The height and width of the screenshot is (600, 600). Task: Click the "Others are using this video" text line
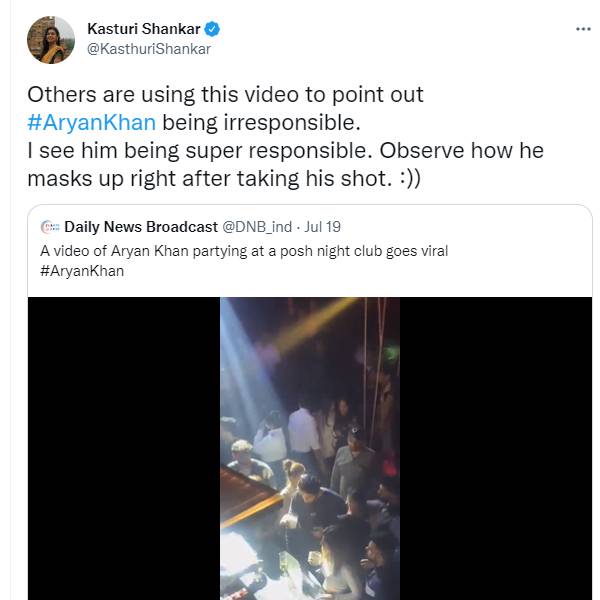pos(225,95)
